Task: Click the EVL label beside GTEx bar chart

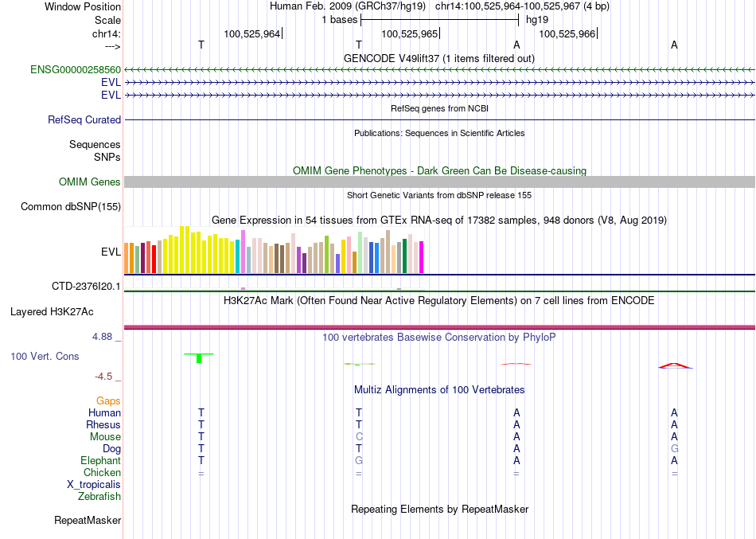Action: (x=111, y=252)
